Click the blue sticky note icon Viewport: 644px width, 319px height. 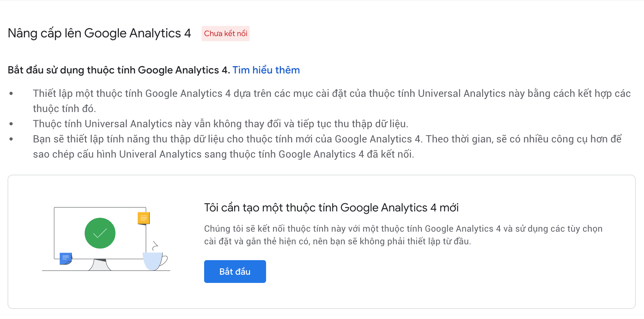point(66,258)
